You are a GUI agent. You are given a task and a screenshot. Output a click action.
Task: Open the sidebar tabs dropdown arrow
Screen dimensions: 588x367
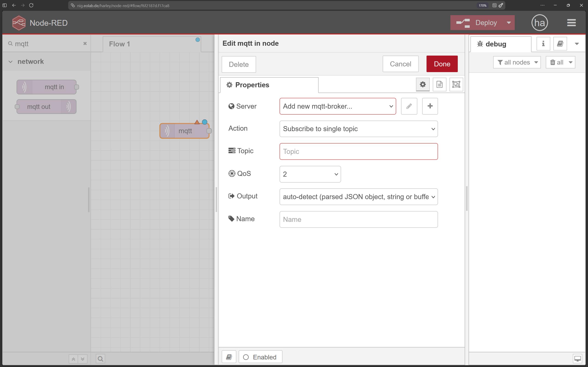click(577, 44)
